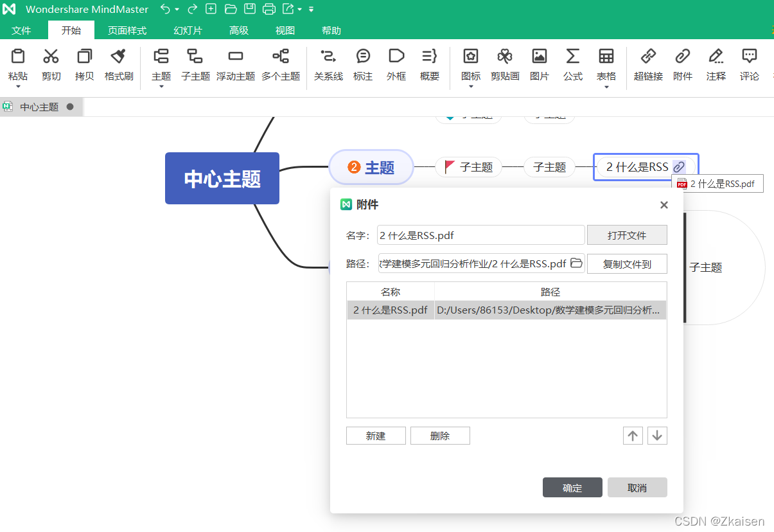Click the Print icon in title bar
The height and width of the screenshot is (532, 774).
coord(269,9)
